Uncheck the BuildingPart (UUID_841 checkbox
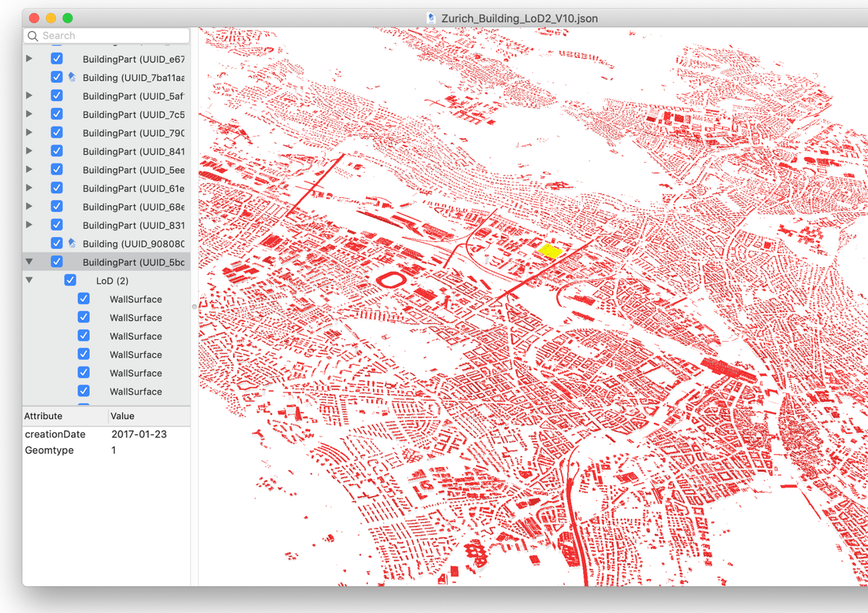The width and height of the screenshot is (868, 613). (56, 151)
